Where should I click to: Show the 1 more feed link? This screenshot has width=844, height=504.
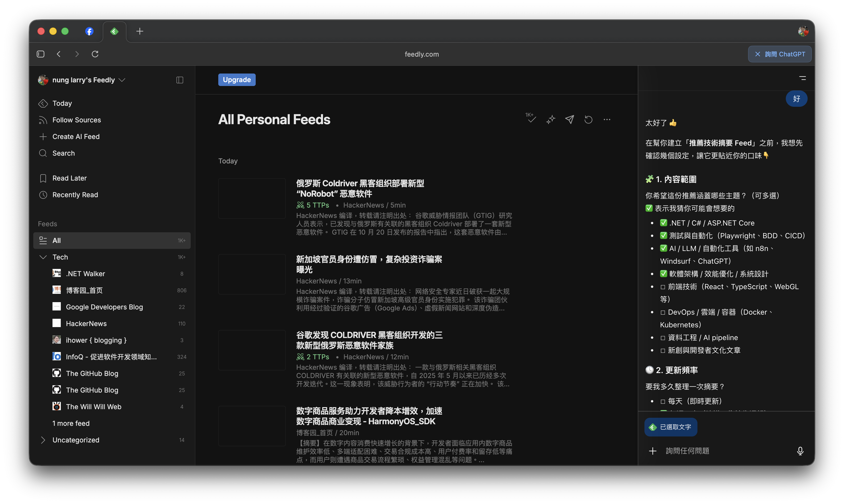(71, 423)
